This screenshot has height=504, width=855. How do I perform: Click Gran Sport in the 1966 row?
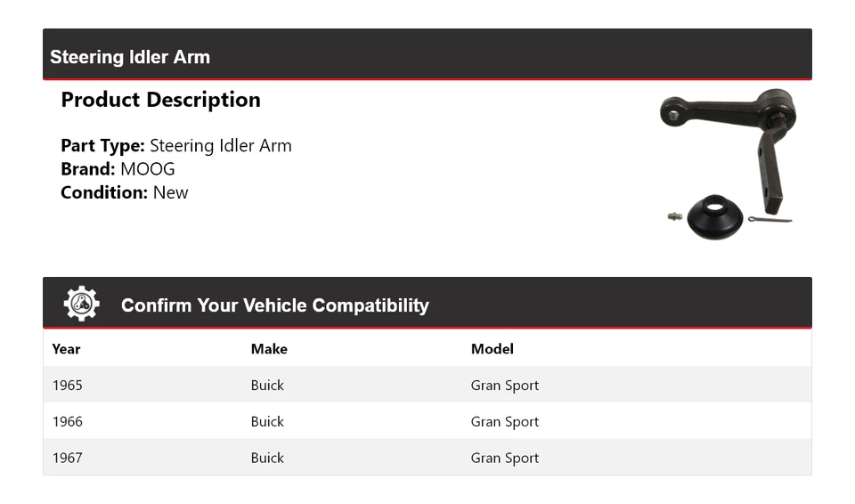click(x=505, y=422)
